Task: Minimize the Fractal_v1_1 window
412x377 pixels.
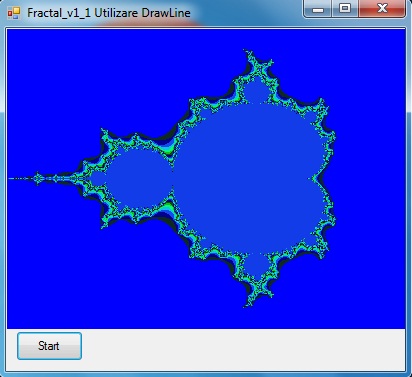Action: pos(318,9)
